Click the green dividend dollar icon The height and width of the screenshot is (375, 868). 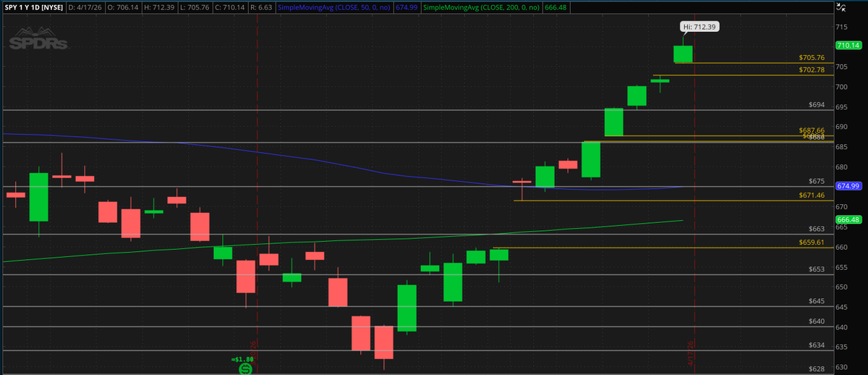pos(245,368)
